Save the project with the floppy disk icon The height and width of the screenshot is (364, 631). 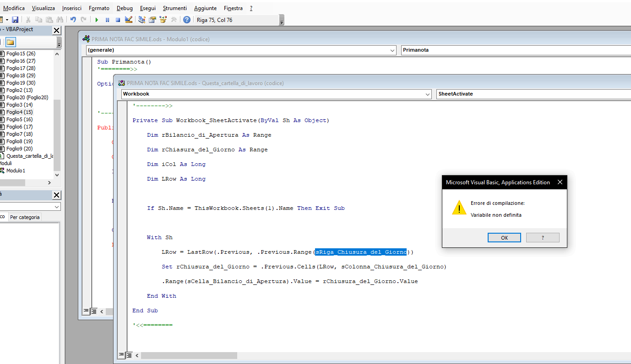pyautogui.click(x=15, y=20)
